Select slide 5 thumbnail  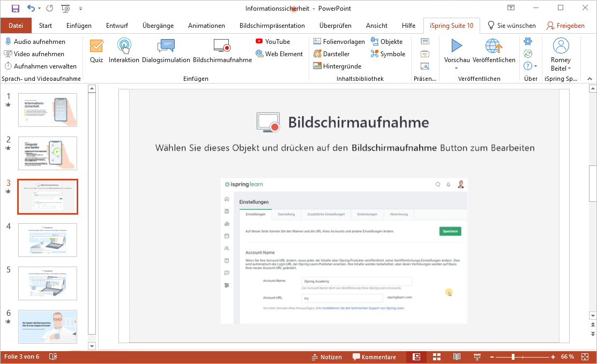(x=48, y=283)
